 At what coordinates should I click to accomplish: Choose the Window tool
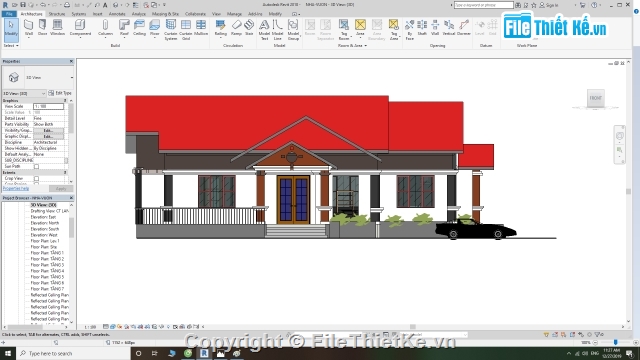click(58, 28)
